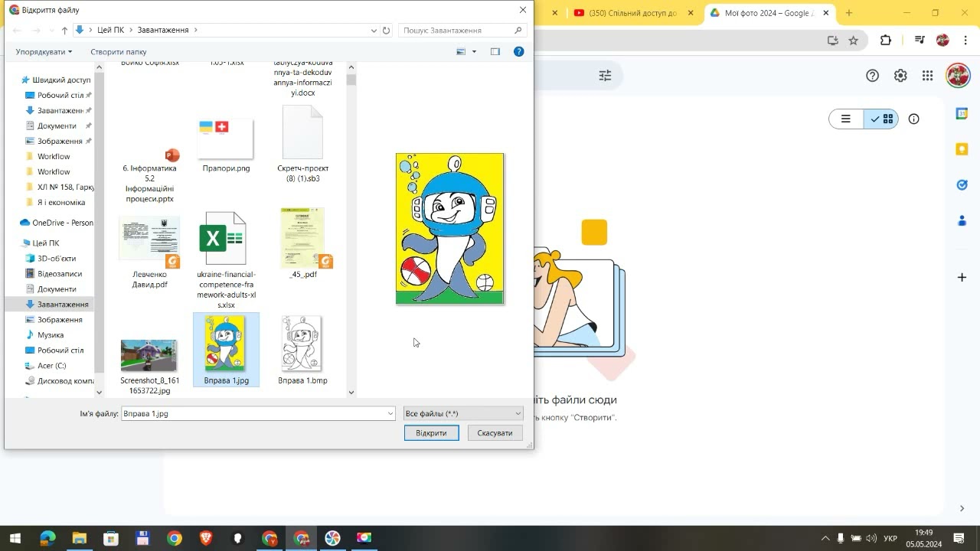
Task: Select Скретч-проект (8) (1).sb3 file
Action: click(x=302, y=145)
